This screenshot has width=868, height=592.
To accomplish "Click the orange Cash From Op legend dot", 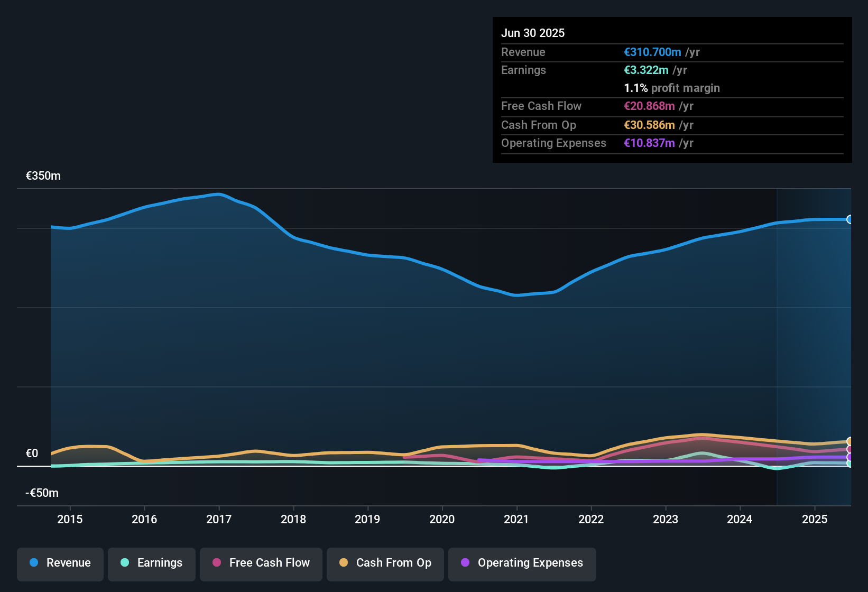I will click(x=343, y=563).
